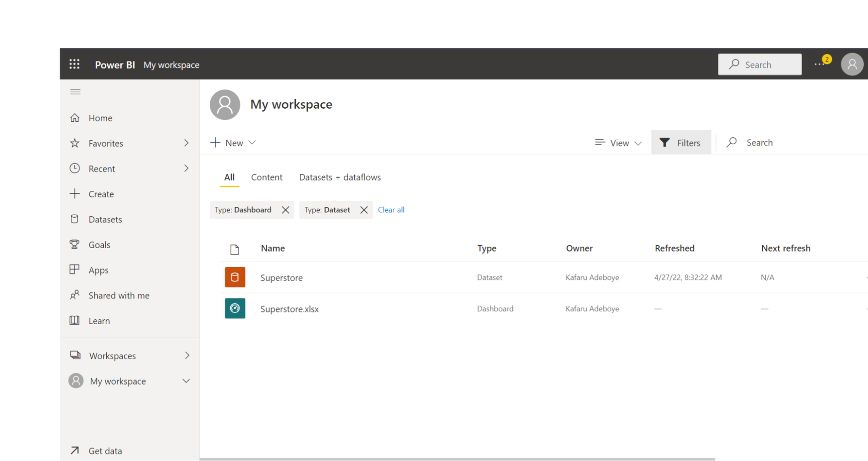Expand the Workspaces chevron
The height and width of the screenshot is (461, 868).
pyautogui.click(x=187, y=355)
